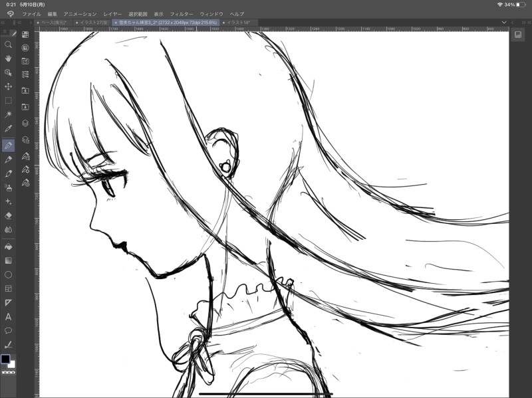
Task: Select the transparent color strip
Action: (x=8, y=372)
